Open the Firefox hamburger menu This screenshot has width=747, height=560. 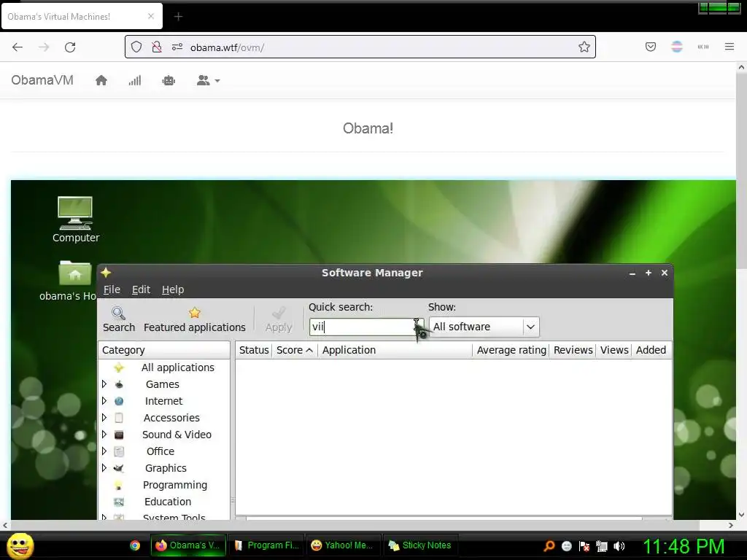pos(729,47)
